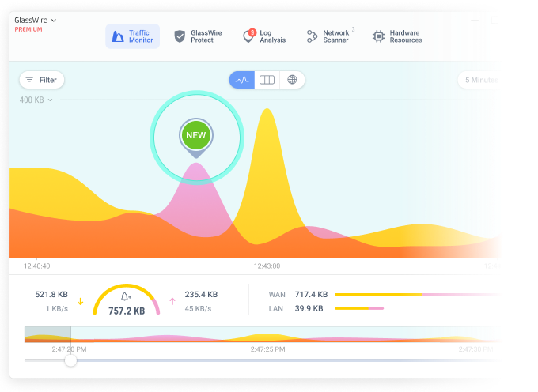Image resolution: width=538 pixels, height=392 pixels.
Task: Click the Network Scanner nodes icon
Action: click(x=312, y=36)
